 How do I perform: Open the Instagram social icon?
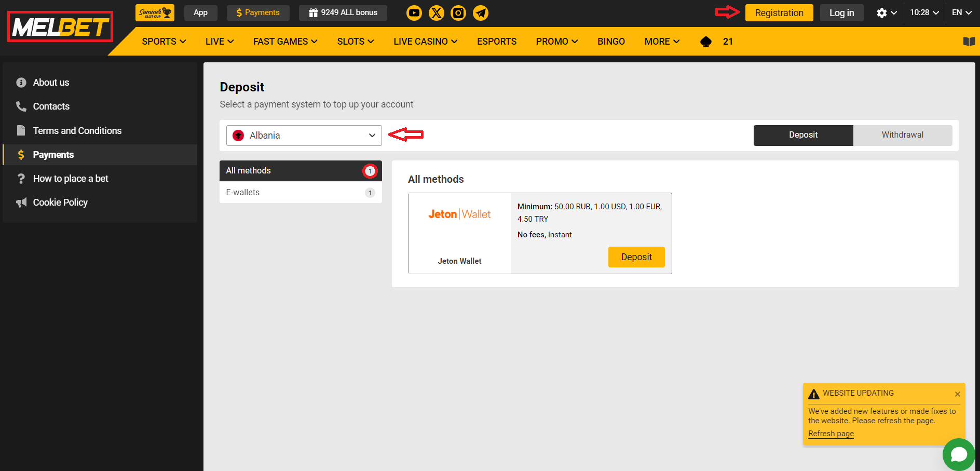pyautogui.click(x=458, y=13)
